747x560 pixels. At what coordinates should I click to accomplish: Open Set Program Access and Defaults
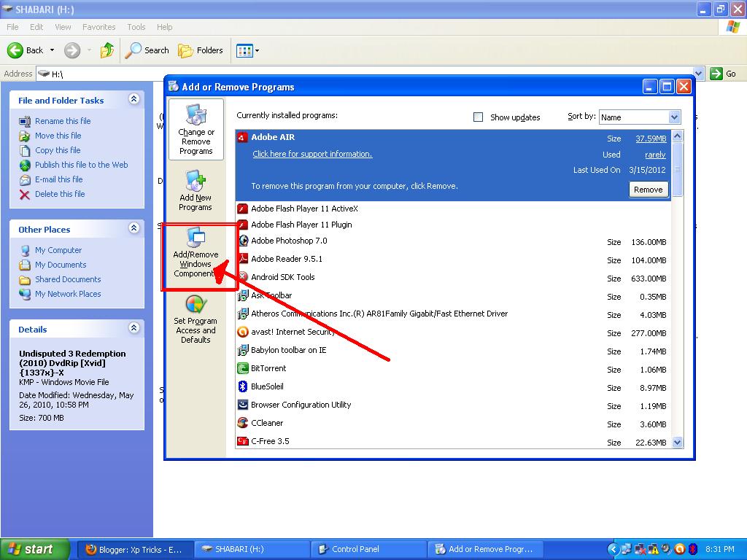click(x=196, y=319)
